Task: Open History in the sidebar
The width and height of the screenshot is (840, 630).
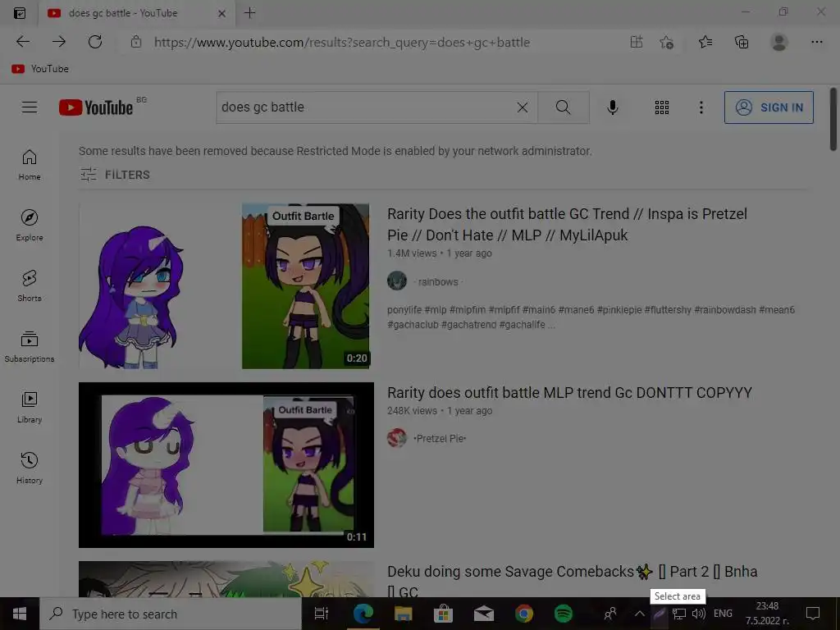Action: point(30,468)
